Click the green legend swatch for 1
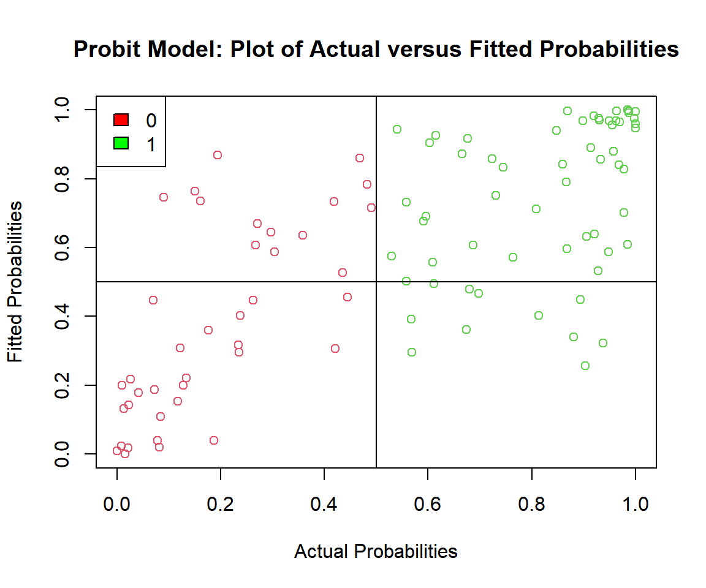 pos(121,143)
